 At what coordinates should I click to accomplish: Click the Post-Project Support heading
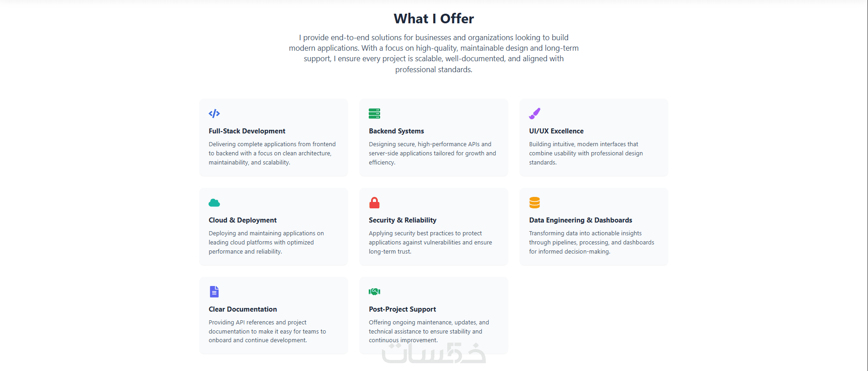[x=402, y=309]
